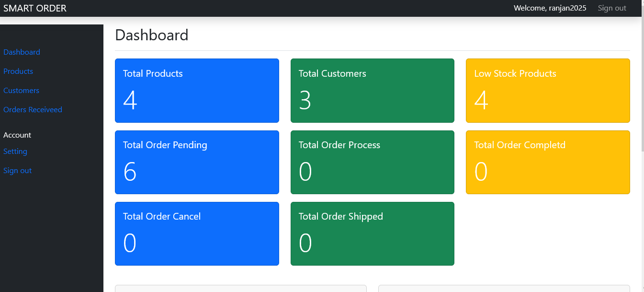The width and height of the screenshot is (644, 292).
Task: Click the SMART ORDER brand title
Action: [x=34, y=8]
